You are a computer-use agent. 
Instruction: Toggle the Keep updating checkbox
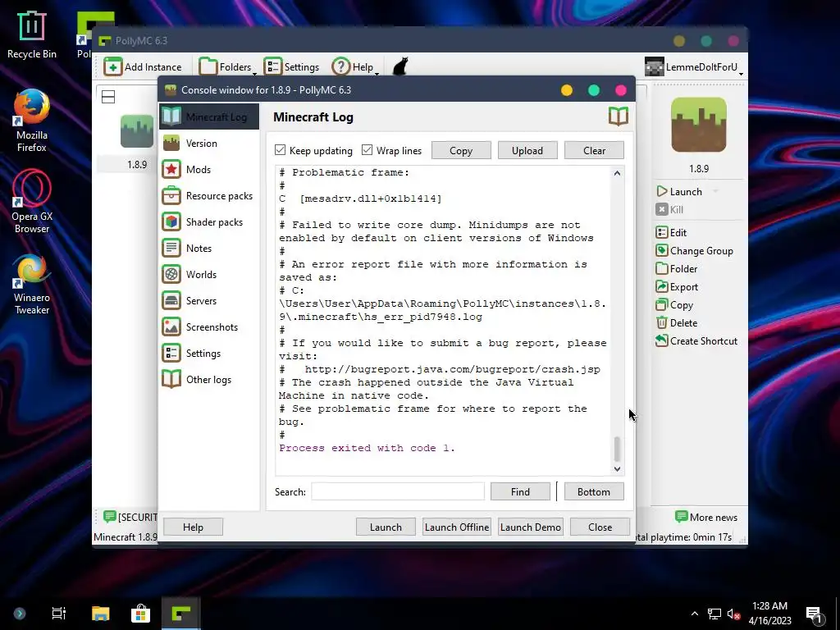pyautogui.click(x=281, y=150)
